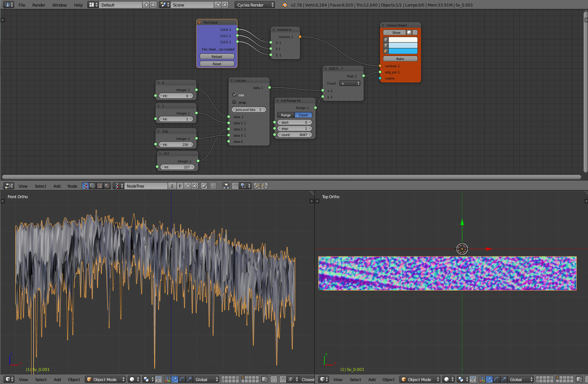Toggle auto render in node editor
This screenshot has height=384, width=588.
(226, 186)
